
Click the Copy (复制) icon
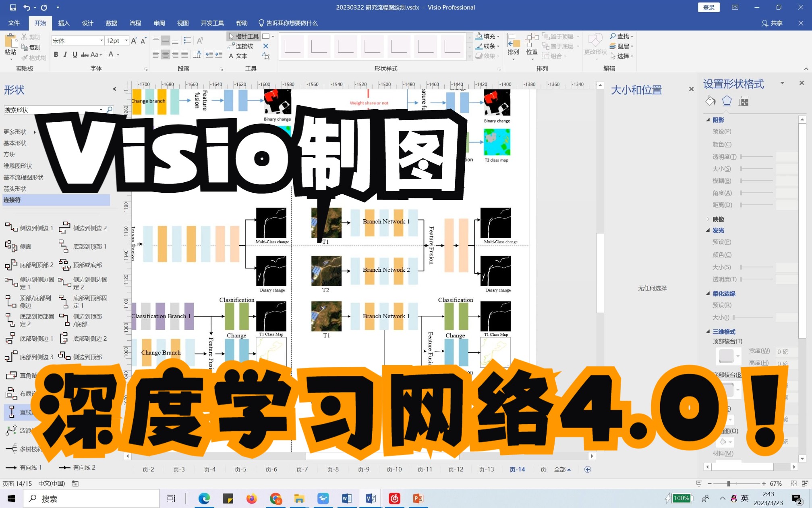point(31,47)
